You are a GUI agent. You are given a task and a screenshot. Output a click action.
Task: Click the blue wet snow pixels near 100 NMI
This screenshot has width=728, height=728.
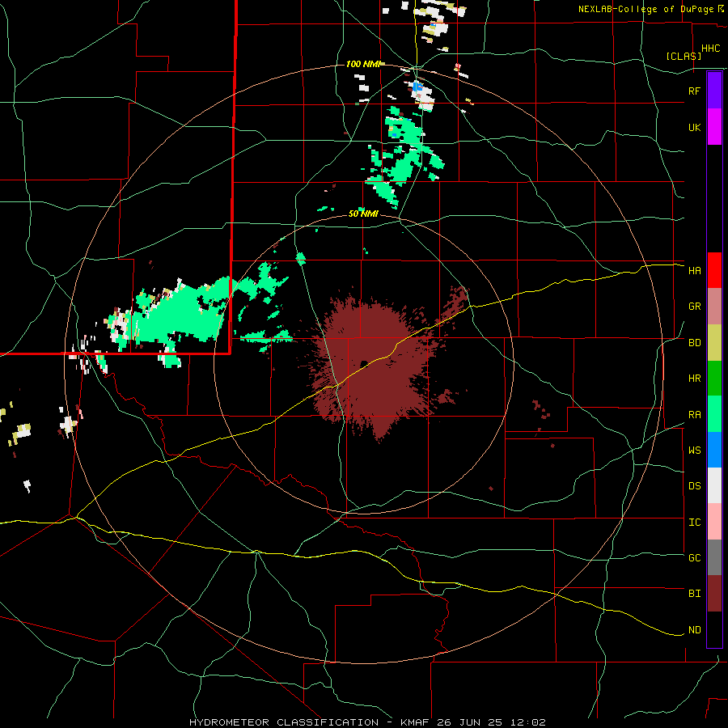[417, 87]
